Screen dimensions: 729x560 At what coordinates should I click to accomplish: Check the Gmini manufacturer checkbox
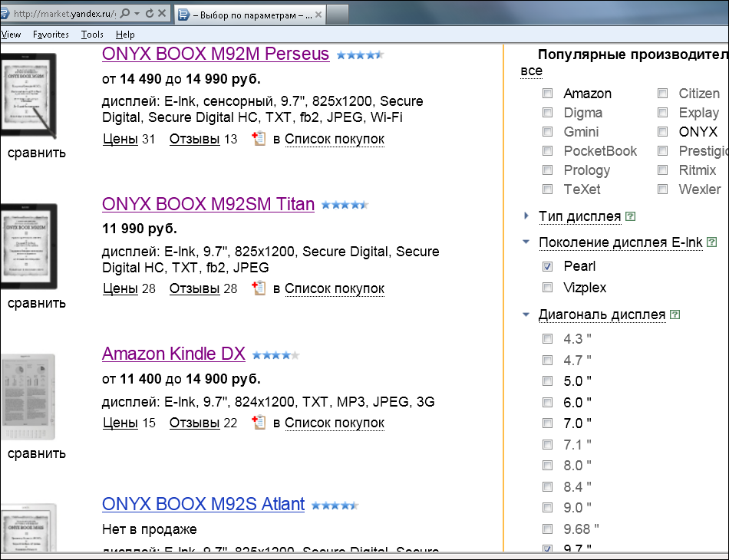(548, 131)
